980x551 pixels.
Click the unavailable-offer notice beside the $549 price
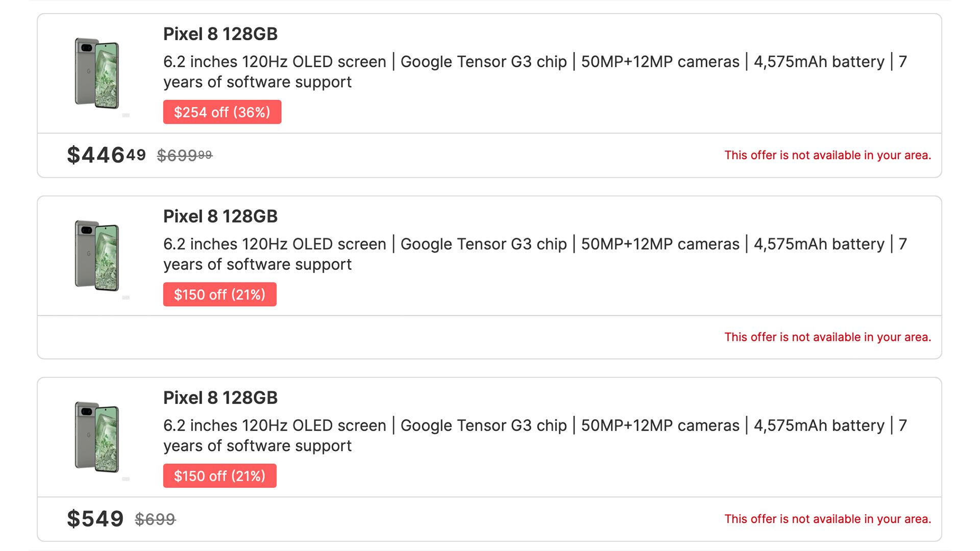click(x=827, y=519)
